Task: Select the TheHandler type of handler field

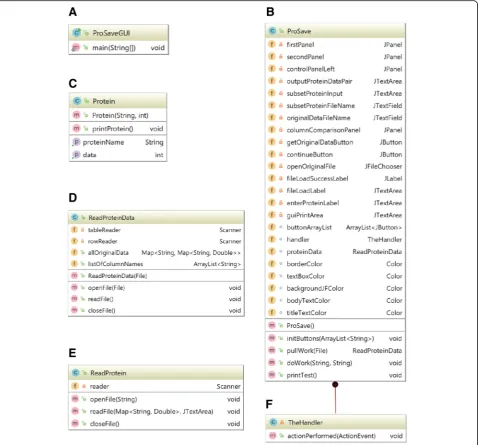Action: tap(385, 239)
